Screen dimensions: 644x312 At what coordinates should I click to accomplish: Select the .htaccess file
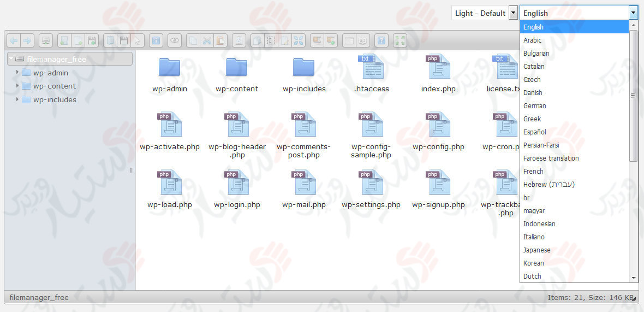click(371, 74)
